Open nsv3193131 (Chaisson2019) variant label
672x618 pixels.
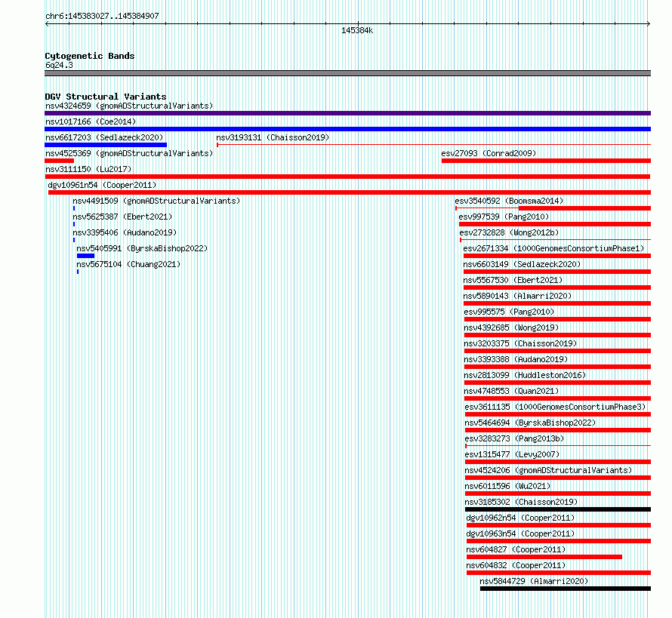coord(273,137)
